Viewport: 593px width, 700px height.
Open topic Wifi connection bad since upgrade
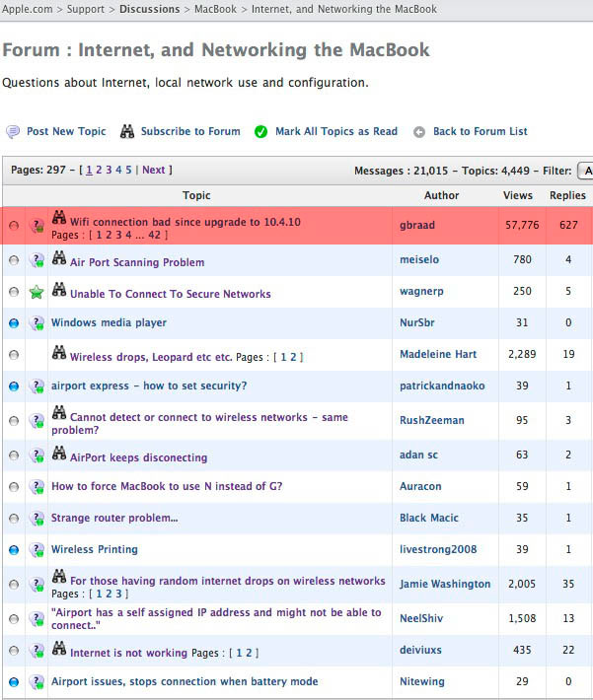pos(185,222)
